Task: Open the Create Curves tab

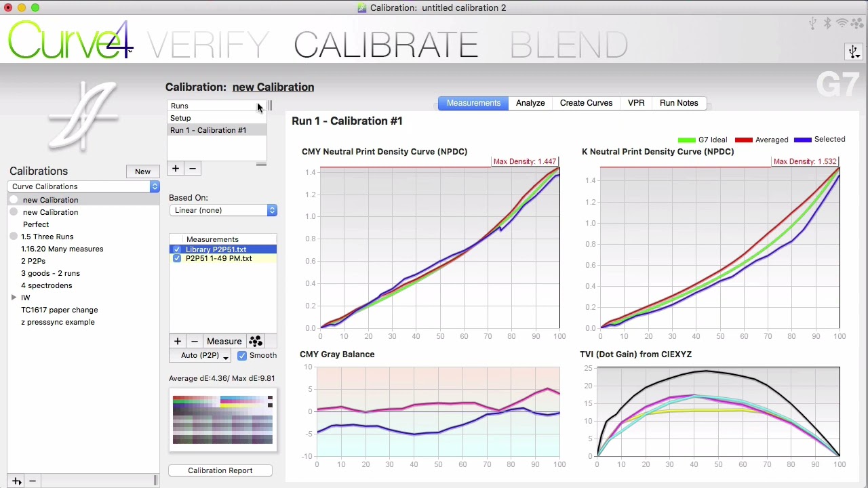Action: (x=586, y=103)
